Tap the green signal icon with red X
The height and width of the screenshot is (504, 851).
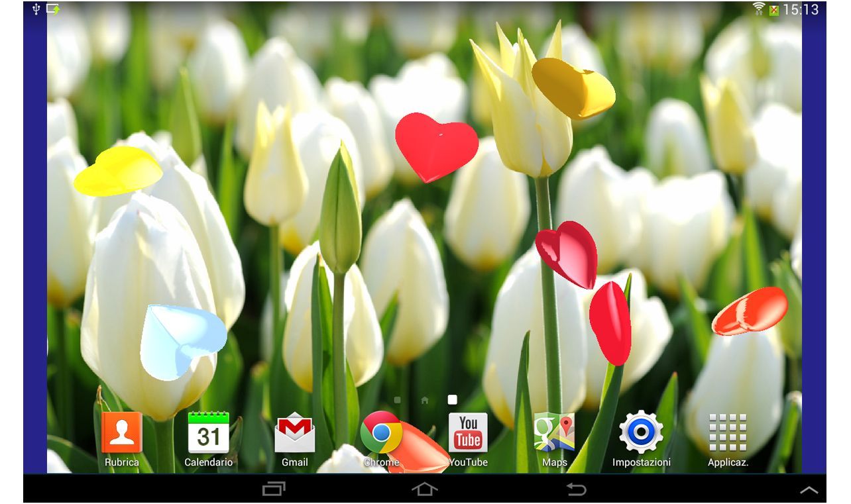(x=773, y=11)
